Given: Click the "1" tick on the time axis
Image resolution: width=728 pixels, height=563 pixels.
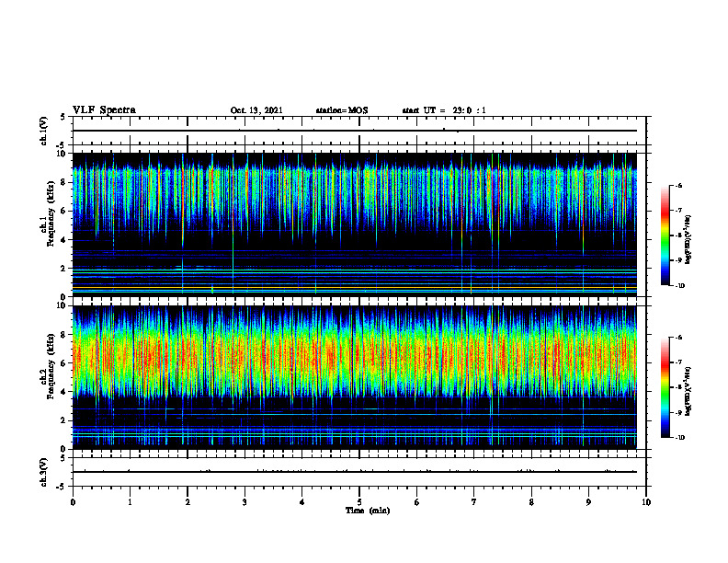Looking at the screenshot, I should coord(130,502).
